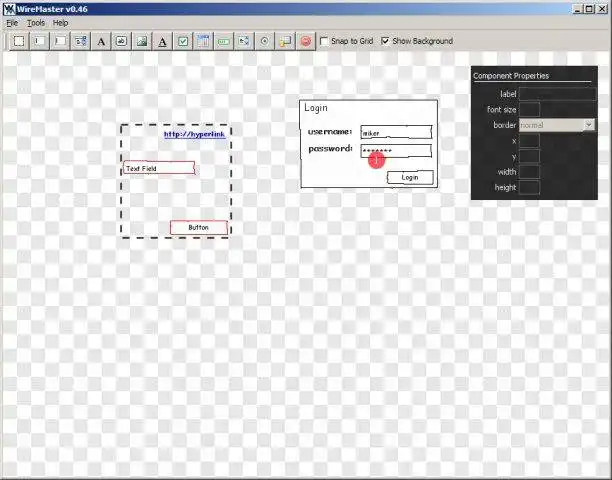The height and width of the screenshot is (480, 612).
Task: Click the 'username:' label in mockup
Action: tap(330, 132)
